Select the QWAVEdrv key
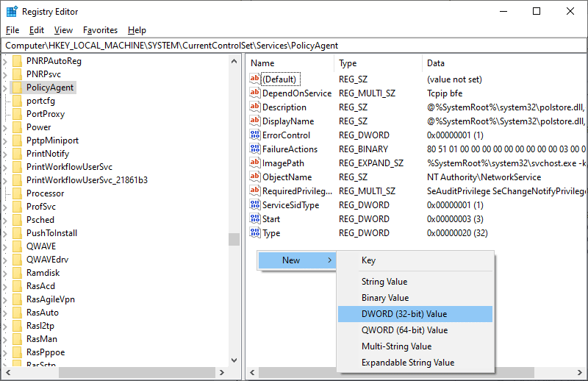The height and width of the screenshot is (381, 588). [47, 260]
